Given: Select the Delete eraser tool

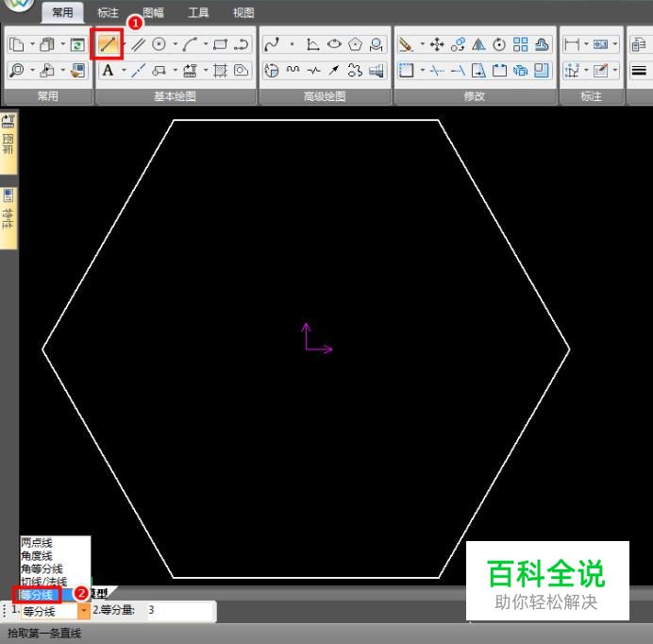Looking at the screenshot, I should point(406,44).
